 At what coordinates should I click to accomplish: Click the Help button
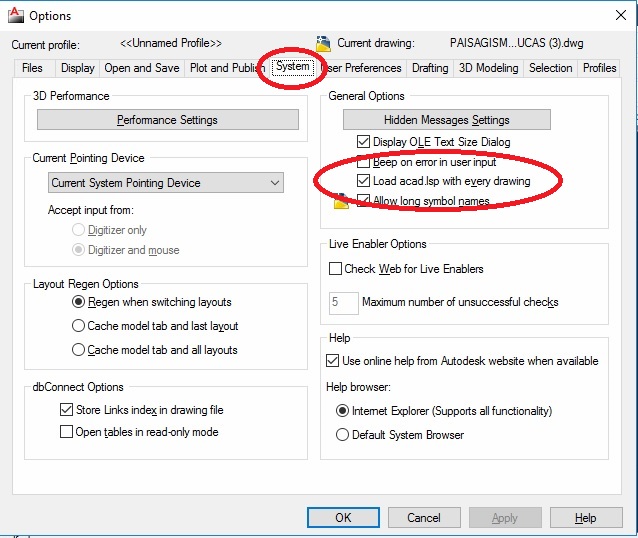[x=585, y=518]
